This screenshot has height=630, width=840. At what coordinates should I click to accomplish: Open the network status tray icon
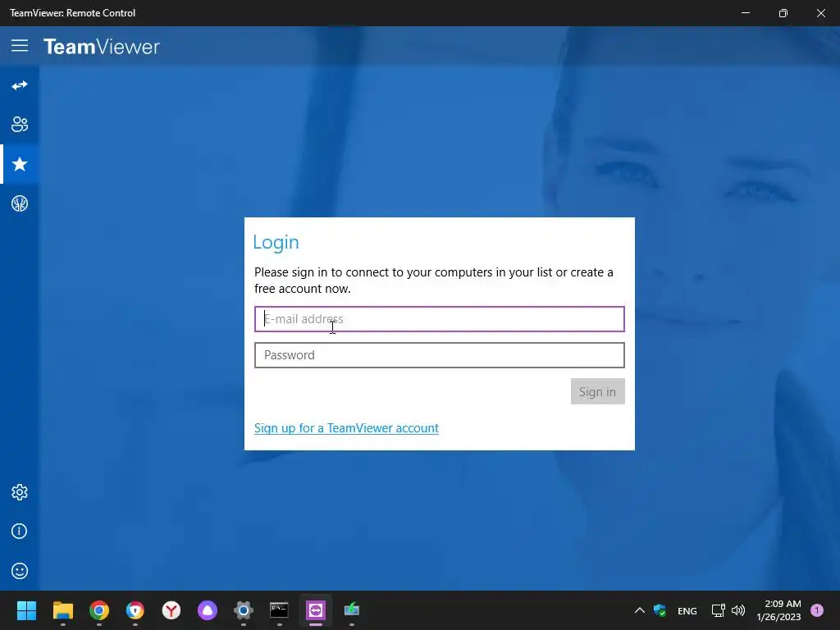[718, 610]
